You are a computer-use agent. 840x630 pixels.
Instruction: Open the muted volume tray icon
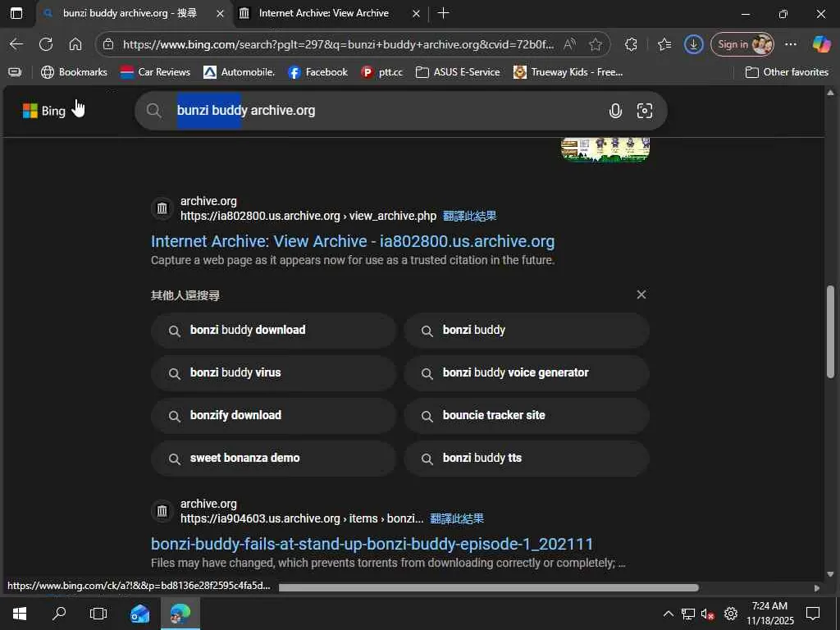click(x=708, y=614)
